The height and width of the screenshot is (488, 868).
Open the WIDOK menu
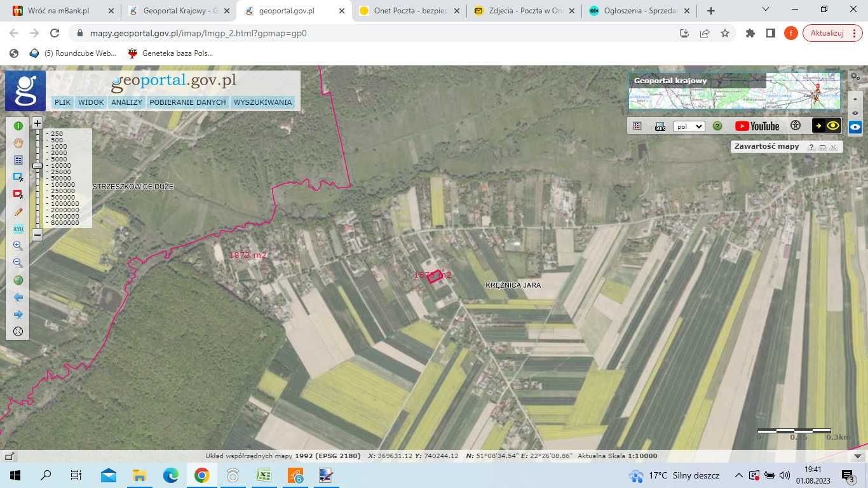click(x=91, y=102)
